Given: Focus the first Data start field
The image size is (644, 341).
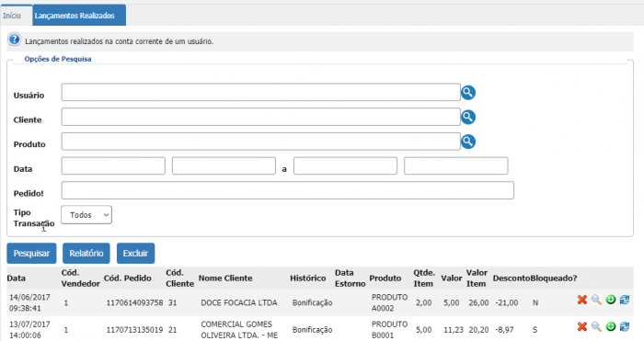Looking at the screenshot, I should (x=113, y=165).
